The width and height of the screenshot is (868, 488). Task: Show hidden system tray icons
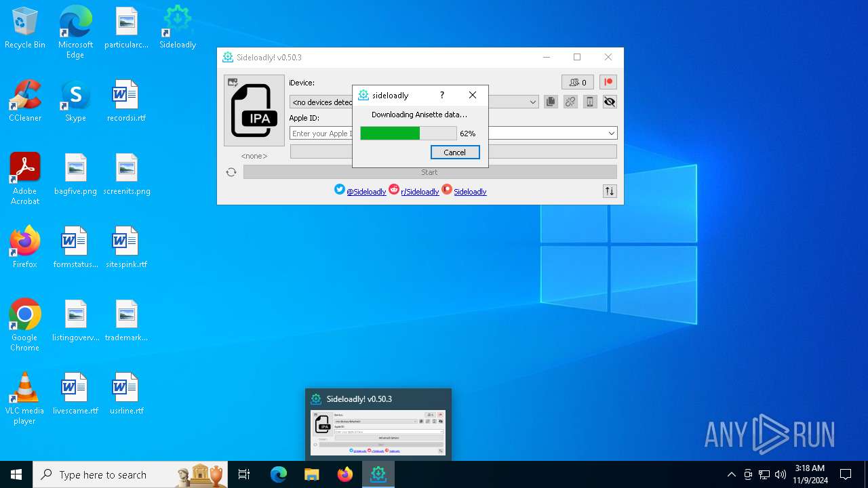point(731,474)
